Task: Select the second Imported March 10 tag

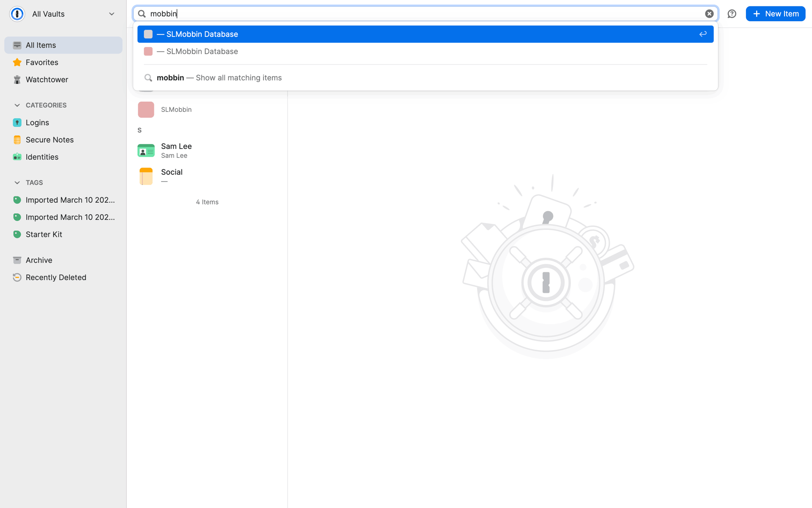Action: pyautogui.click(x=63, y=218)
